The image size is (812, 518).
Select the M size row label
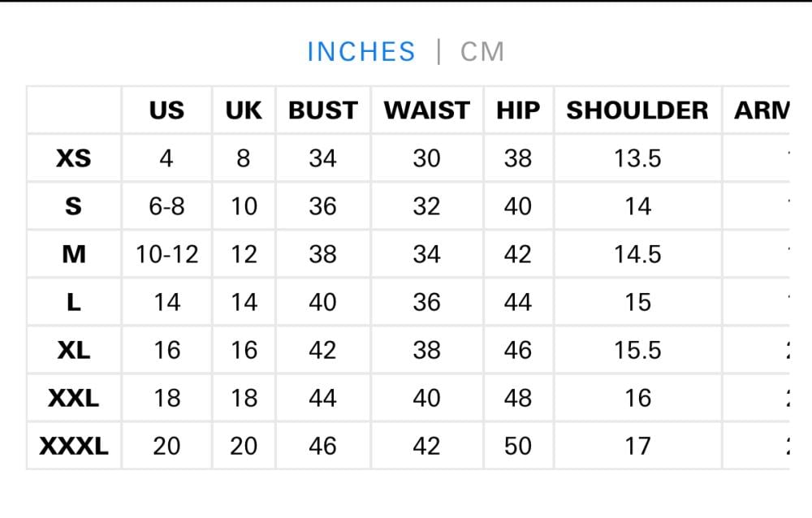[74, 254]
